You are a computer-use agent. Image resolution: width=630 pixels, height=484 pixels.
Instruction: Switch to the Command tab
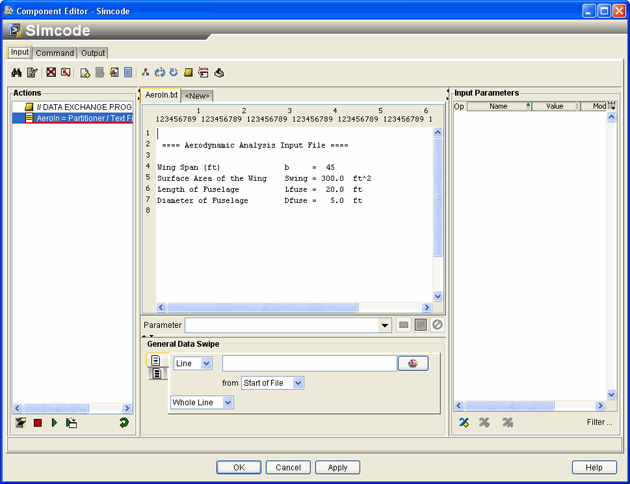[55, 53]
